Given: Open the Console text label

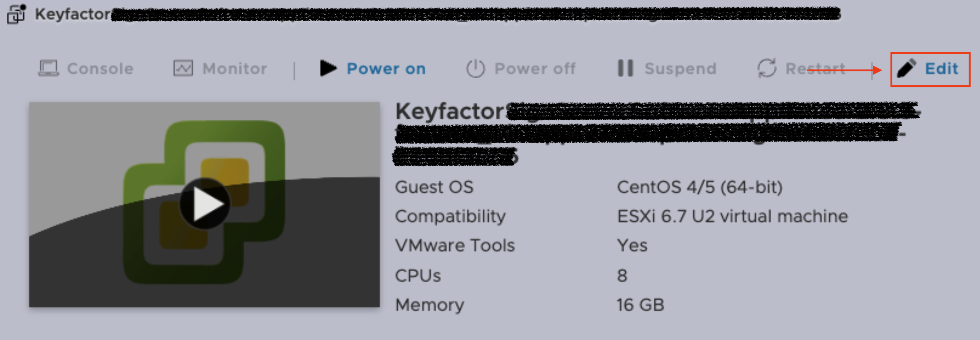Looking at the screenshot, I should tap(100, 69).
